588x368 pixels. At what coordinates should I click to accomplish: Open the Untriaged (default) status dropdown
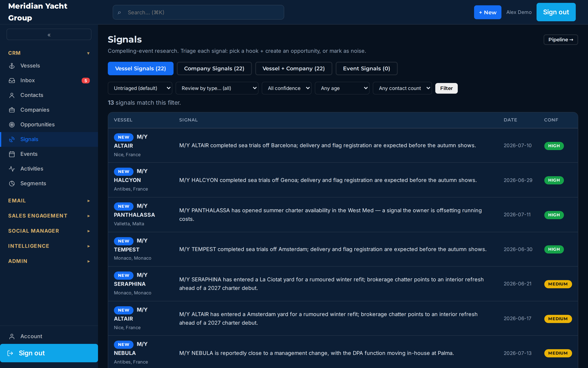tap(140, 88)
